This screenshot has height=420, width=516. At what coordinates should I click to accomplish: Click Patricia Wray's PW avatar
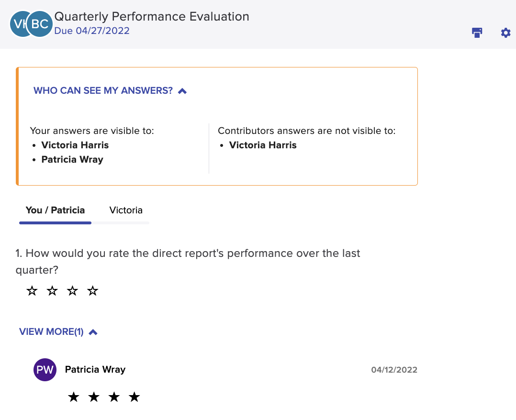(x=45, y=370)
